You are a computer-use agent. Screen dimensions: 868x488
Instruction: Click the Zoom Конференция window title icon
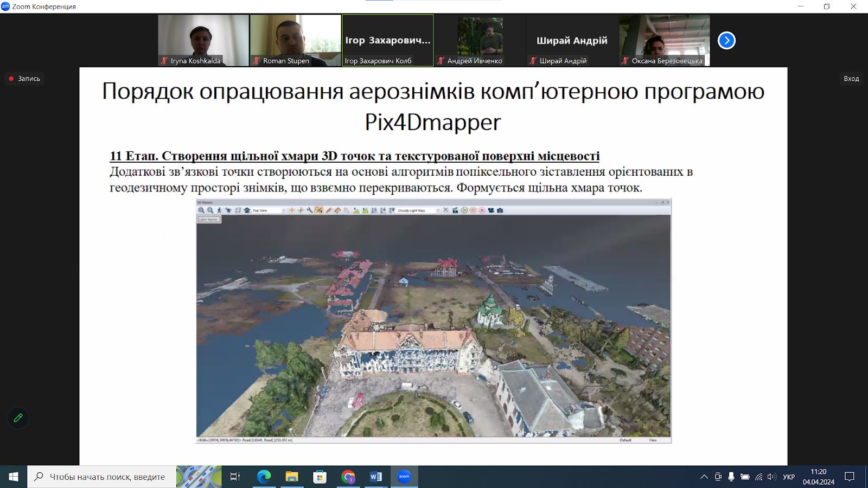5,7
